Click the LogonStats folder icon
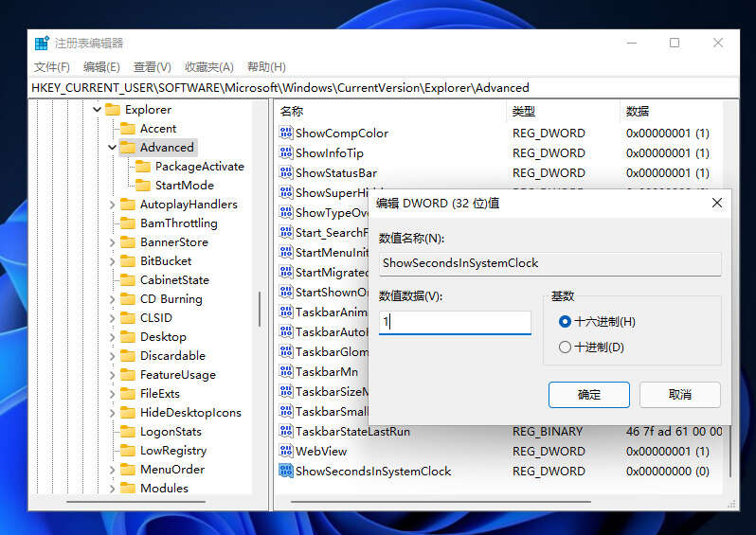Image resolution: width=756 pixels, height=535 pixels. pos(128,432)
